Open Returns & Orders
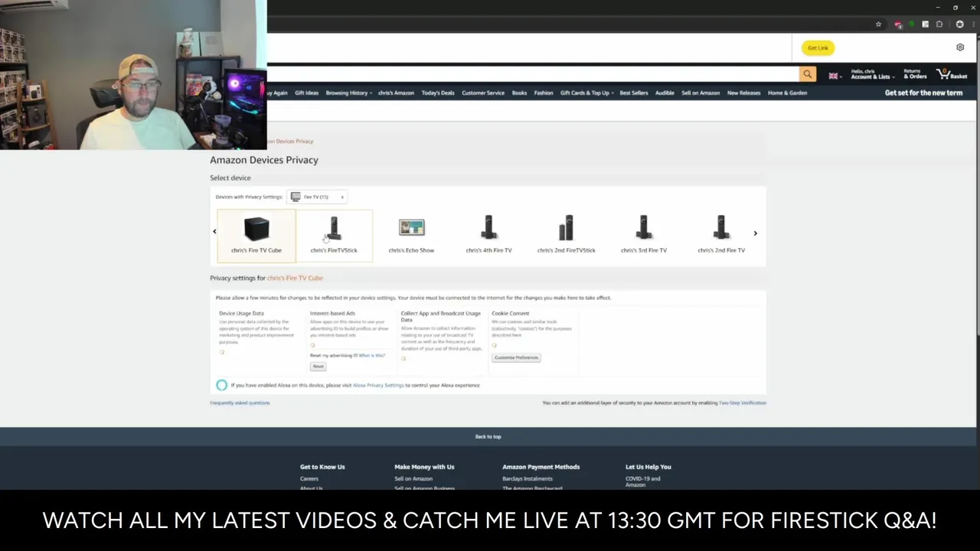 pos(915,74)
